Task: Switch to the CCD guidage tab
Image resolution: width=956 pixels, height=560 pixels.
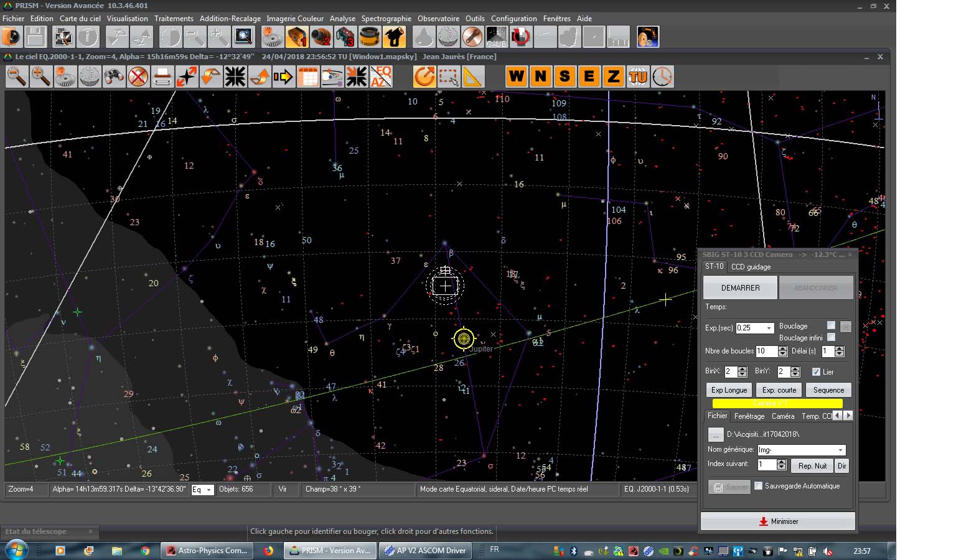Action: coord(751,267)
